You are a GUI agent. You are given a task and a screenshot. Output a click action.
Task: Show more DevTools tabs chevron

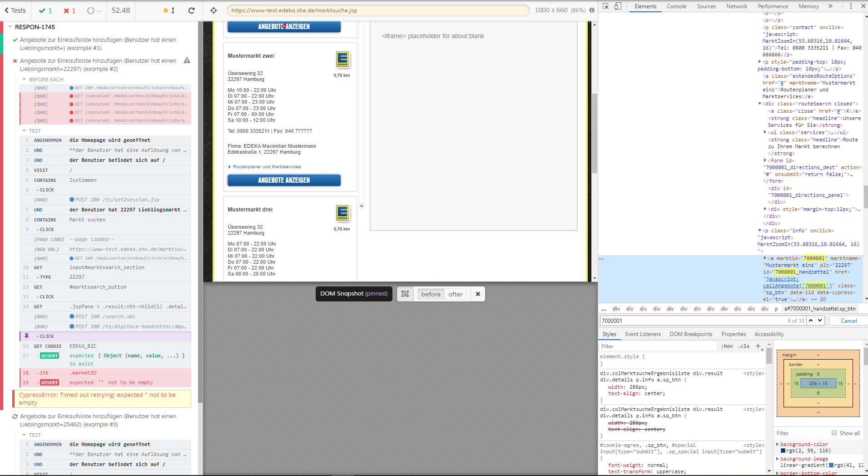(x=831, y=6)
